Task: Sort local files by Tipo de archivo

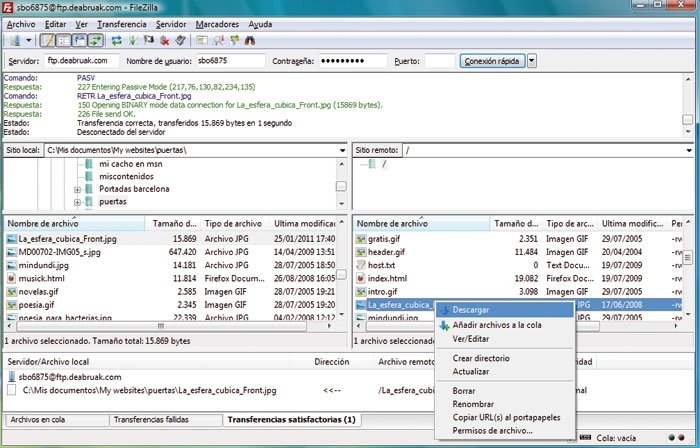Action: click(235, 223)
